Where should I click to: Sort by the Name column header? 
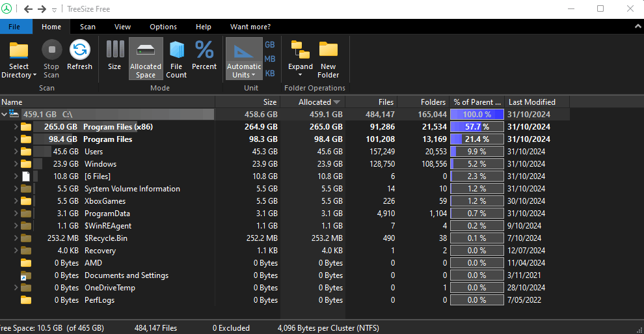coord(107,102)
